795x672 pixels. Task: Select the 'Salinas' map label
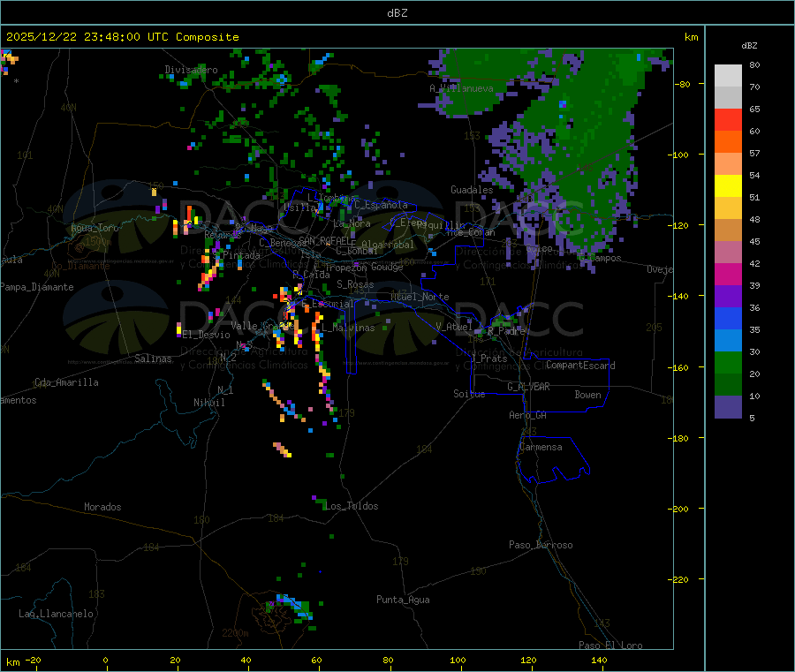point(153,359)
